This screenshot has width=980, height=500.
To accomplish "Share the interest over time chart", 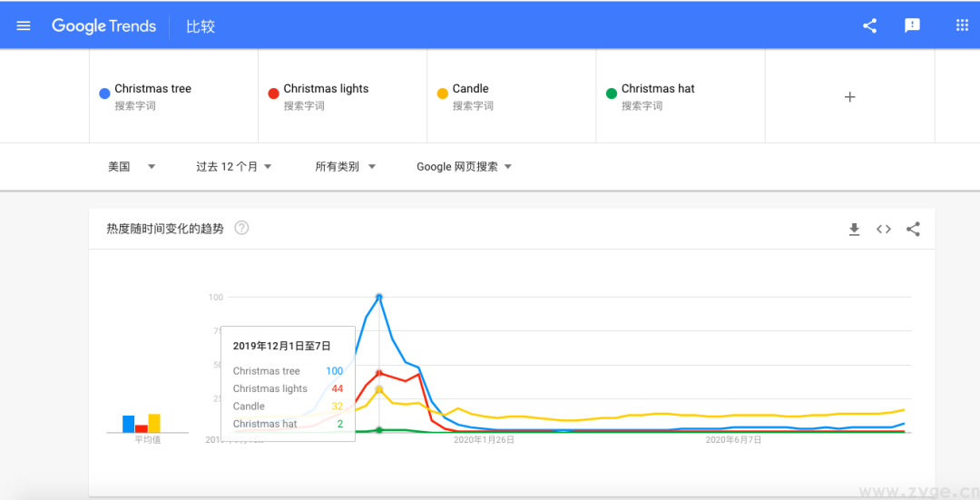I will click(x=913, y=230).
